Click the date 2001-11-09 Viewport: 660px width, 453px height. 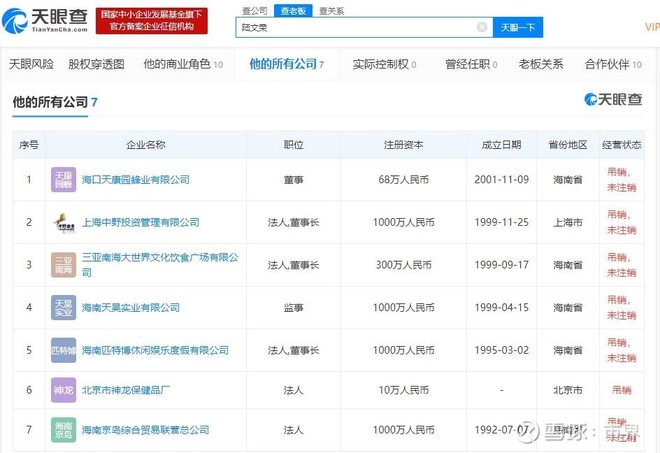click(x=501, y=180)
